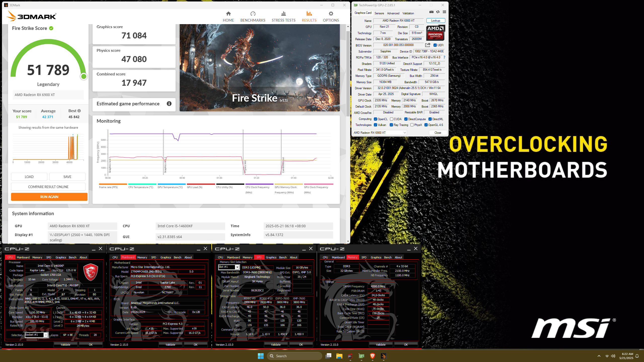Click the GPU-Z refresh icon
Screen dimensions: 644x362
pyautogui.click(x=438, y=12)
